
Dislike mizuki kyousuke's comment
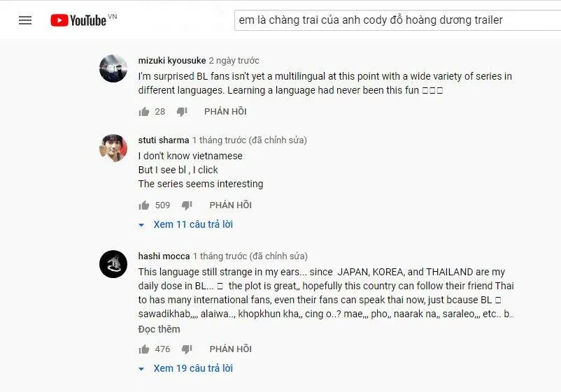(182, 112)
